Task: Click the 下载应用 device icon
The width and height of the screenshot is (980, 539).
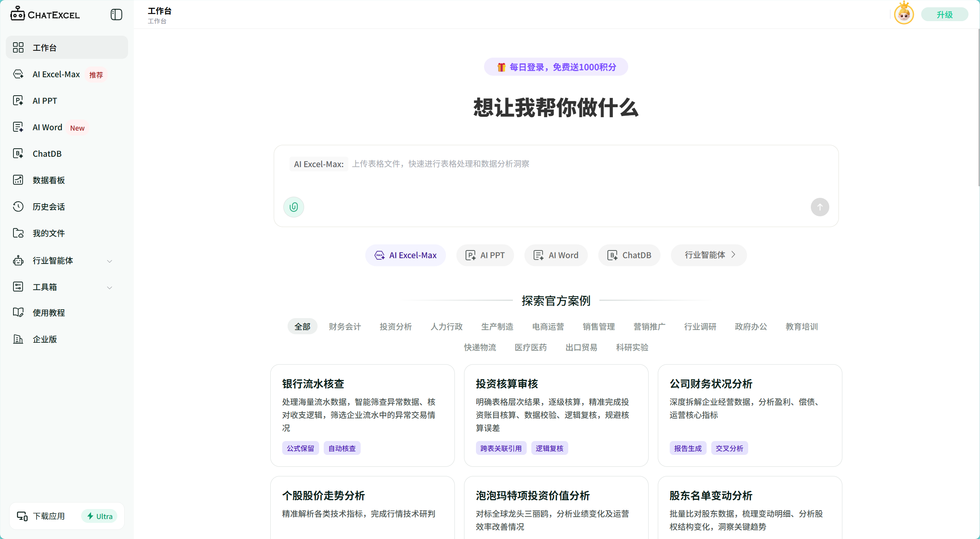Action: click(x=22, y=516)
